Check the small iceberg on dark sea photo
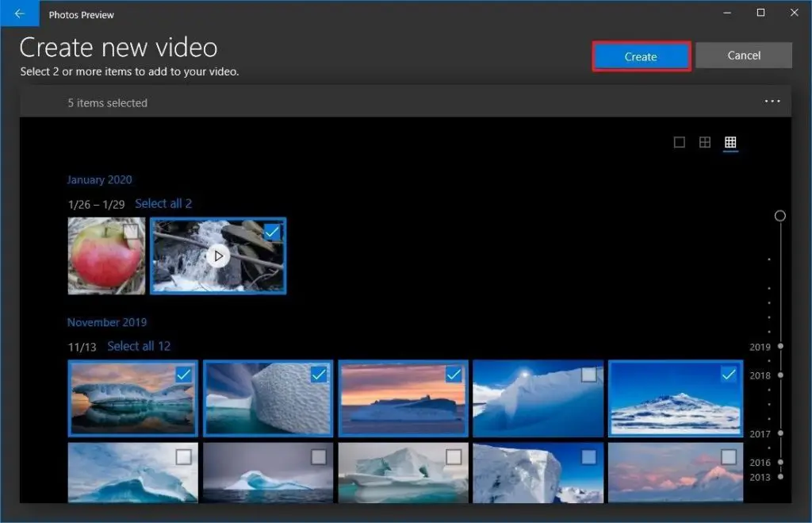The height and width of the screenshot is (523, 812). pos(319,456)
